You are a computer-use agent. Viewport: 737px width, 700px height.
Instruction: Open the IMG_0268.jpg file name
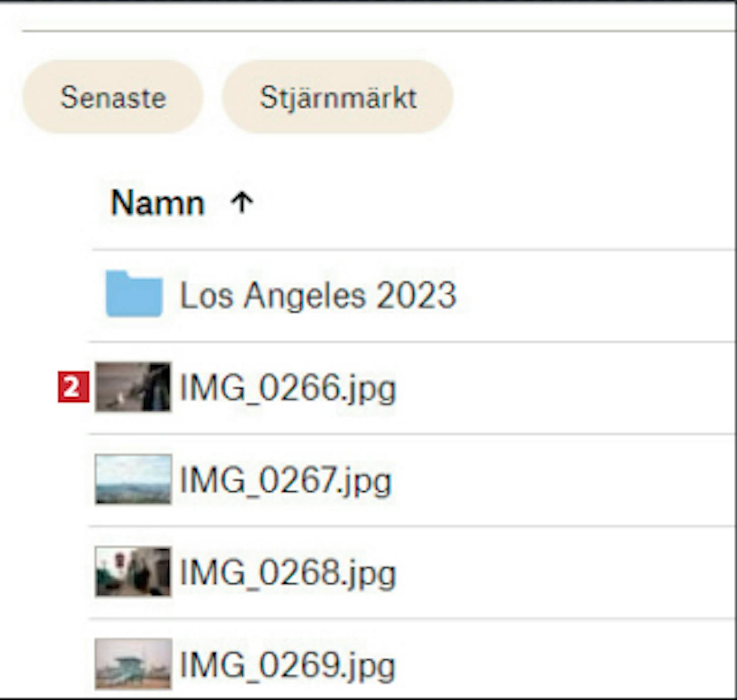288,573
